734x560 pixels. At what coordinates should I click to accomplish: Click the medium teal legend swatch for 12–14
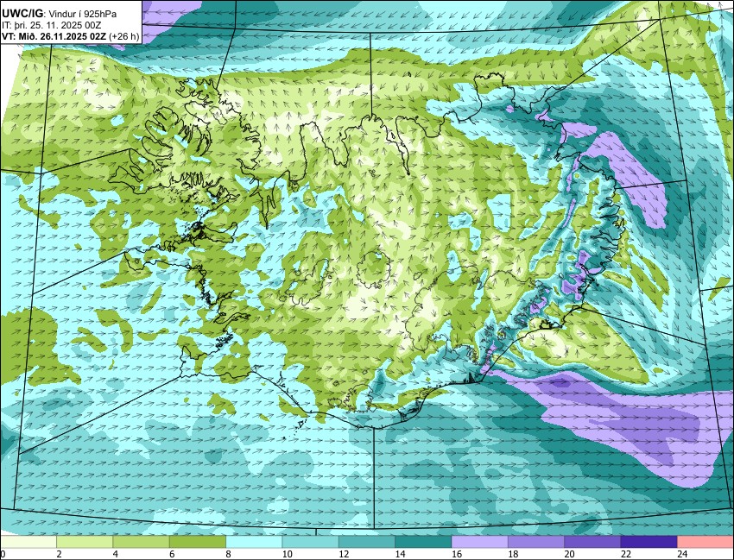(x=367, y=542)
